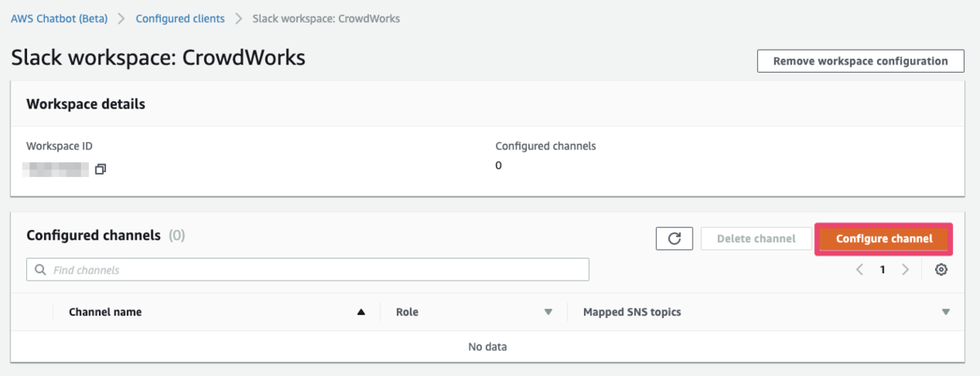Click the Configure channel button
This screenshot has width=980, height=376.
(884, 239)
